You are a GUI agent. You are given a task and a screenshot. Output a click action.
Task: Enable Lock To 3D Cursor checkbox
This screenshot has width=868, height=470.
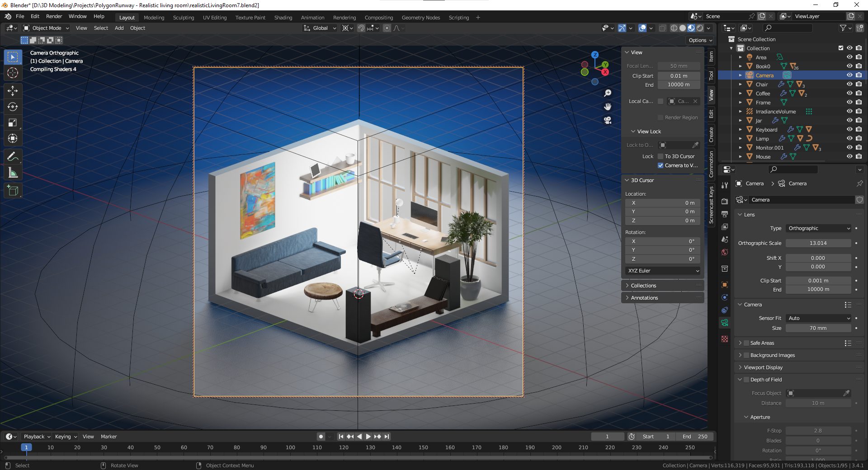click(x=660, y=156)
